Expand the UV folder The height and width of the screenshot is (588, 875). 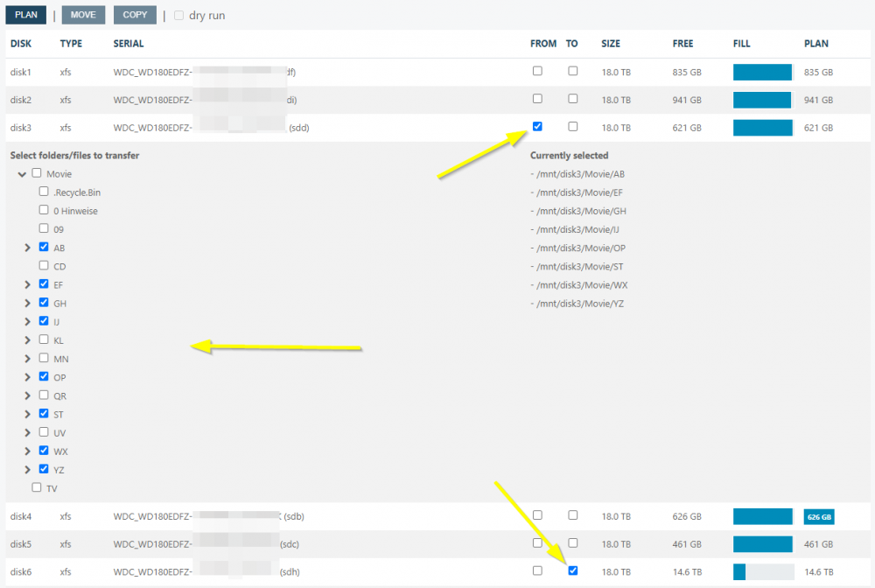27,432
